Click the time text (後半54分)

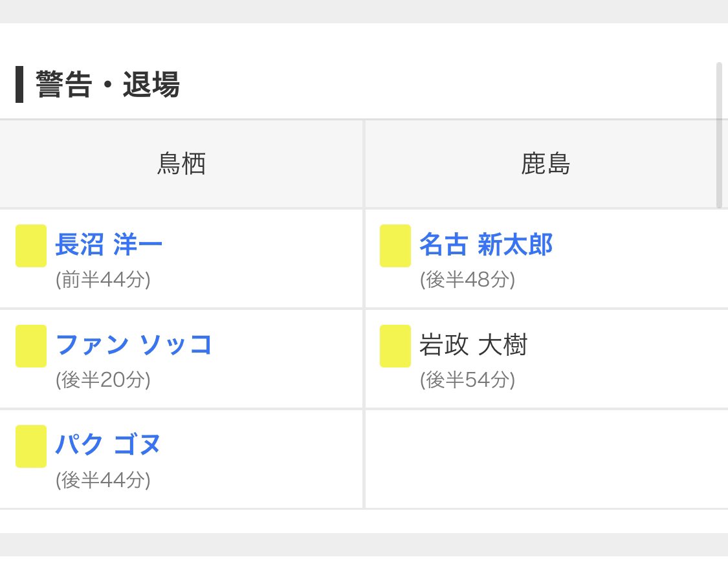coord(467,380)
